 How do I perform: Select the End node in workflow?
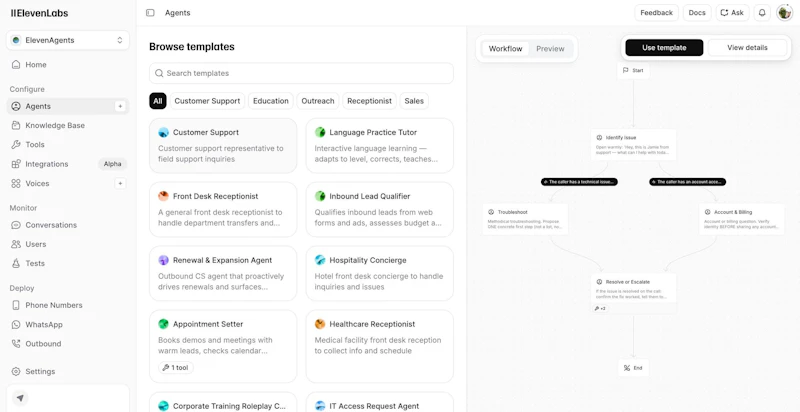633,368
